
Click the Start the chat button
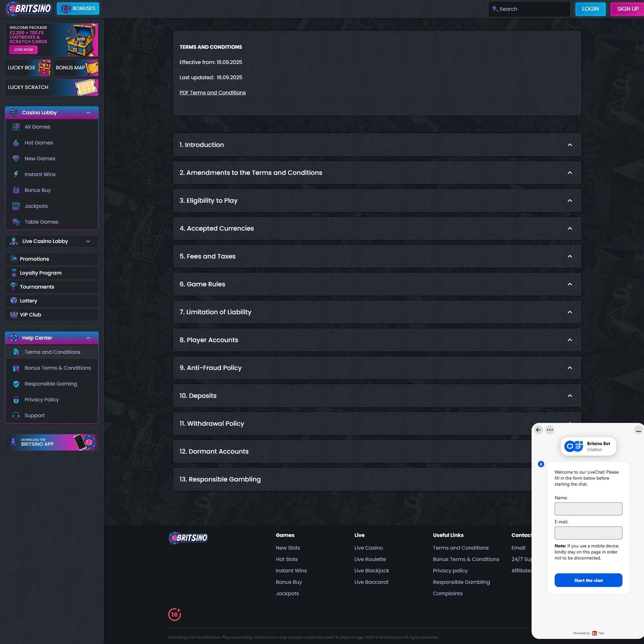pos(588,580)
